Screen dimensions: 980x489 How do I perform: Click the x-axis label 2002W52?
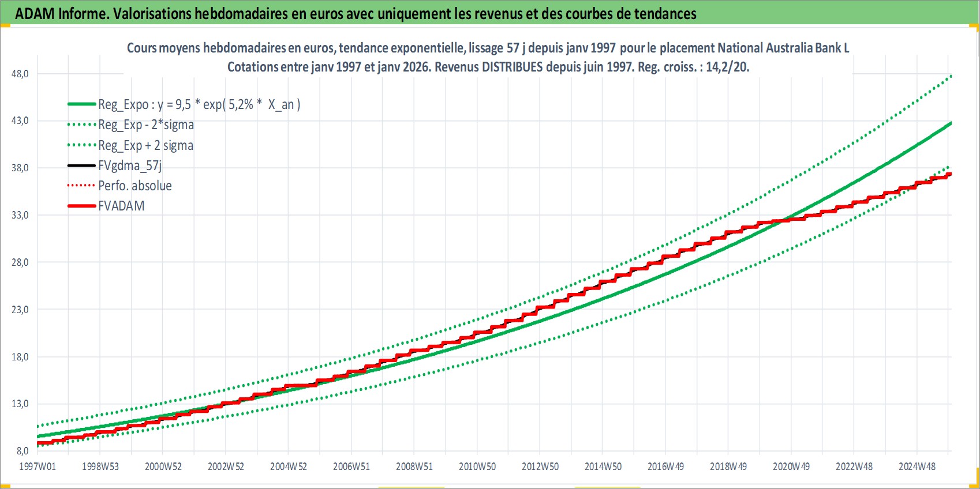[x=226, y=467]
